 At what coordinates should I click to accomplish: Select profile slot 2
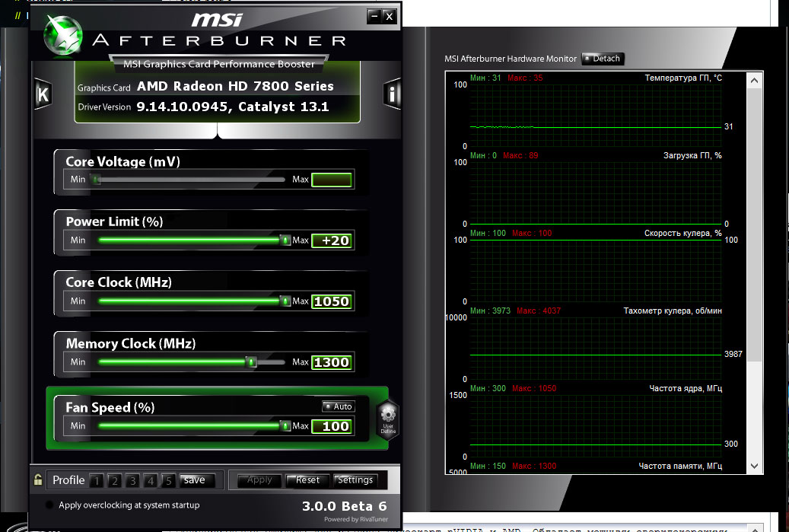tap(115, 481)
